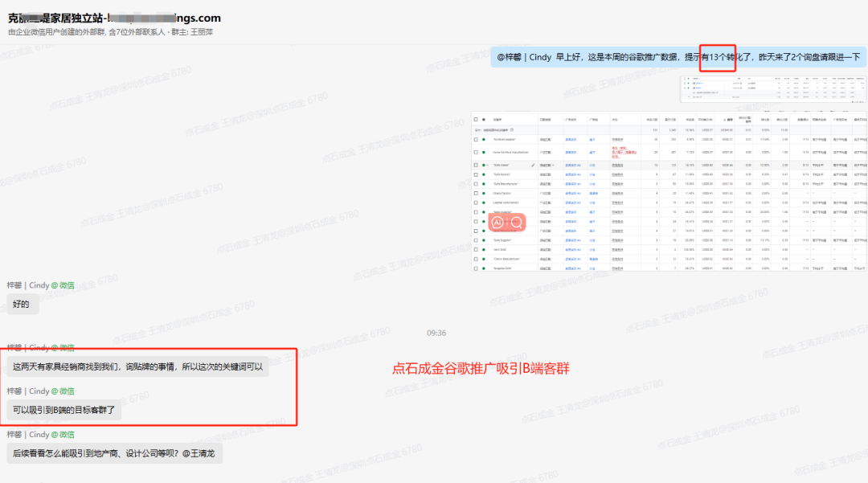The image size is (868, 483).
Task: Click sender name 梓馨 | Cindy above "好的"
Action: (27, 285)
